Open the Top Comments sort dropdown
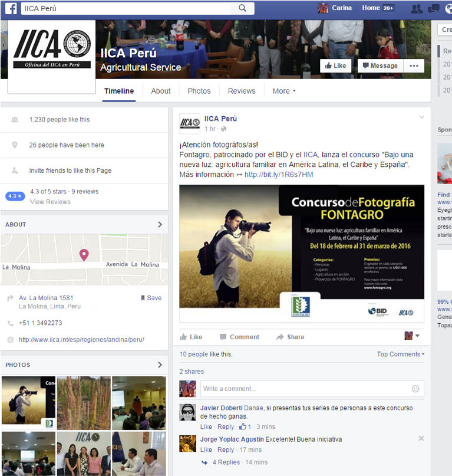Image resolution: width=452 pixels, height=476 pixels. (x=400, y=354)
